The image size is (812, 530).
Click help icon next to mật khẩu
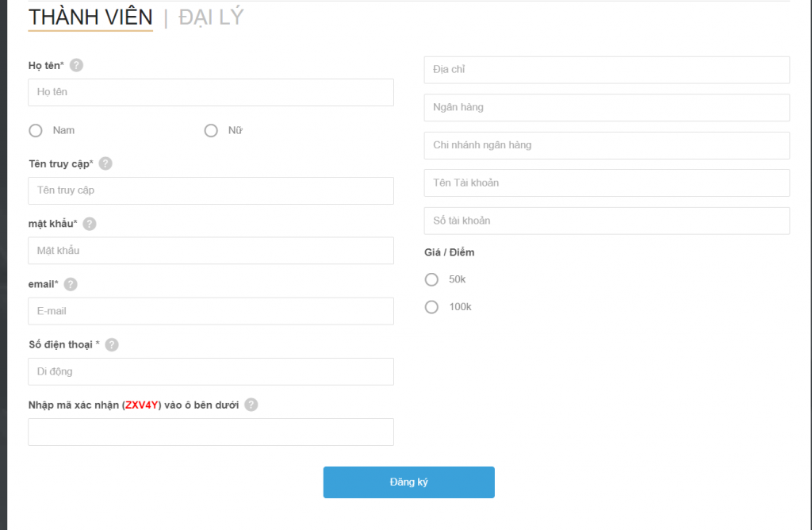click(90, 224)
